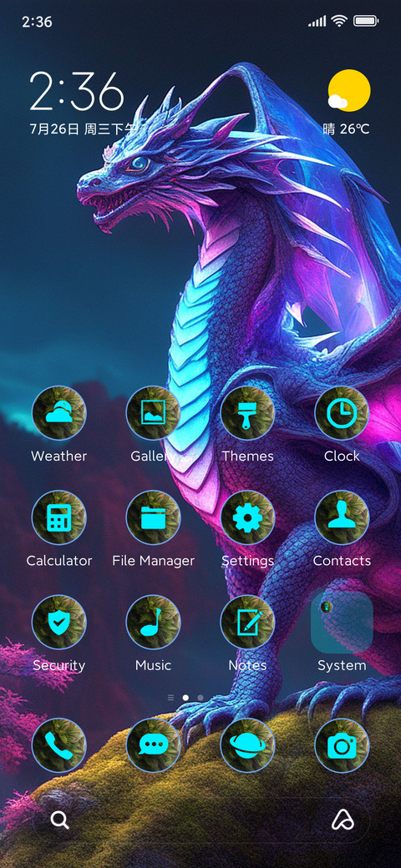
Task: Tap the large 2:36 clock widget
Action: [76, 91]
